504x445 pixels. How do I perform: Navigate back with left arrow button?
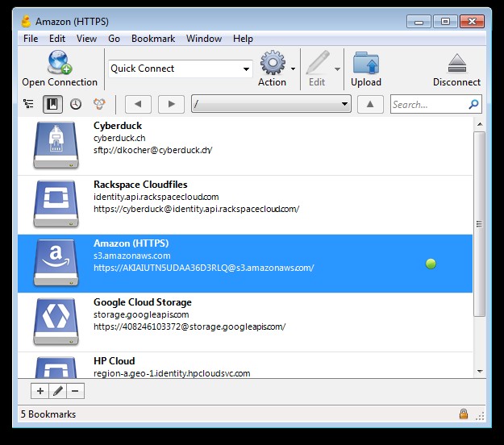(138, 104)
